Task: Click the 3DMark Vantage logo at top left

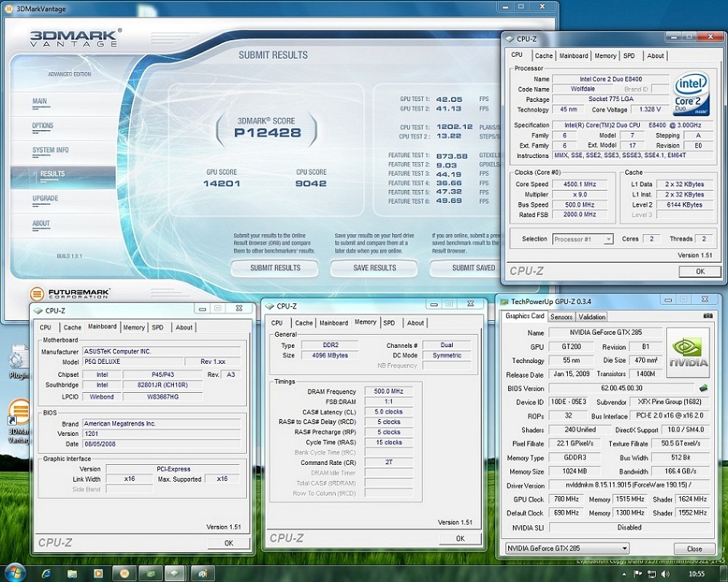Action: 76,38
